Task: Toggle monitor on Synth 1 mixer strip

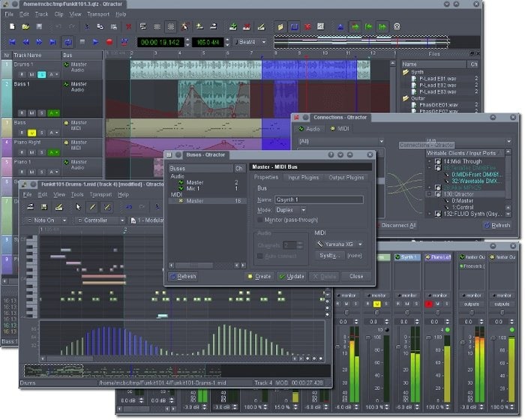Action: click(406, 295)
